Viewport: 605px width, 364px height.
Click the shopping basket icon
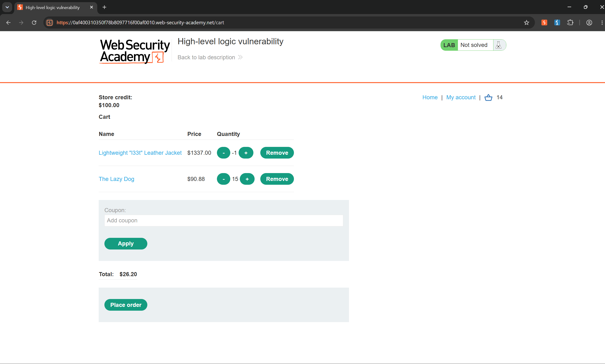coord(488,97)
